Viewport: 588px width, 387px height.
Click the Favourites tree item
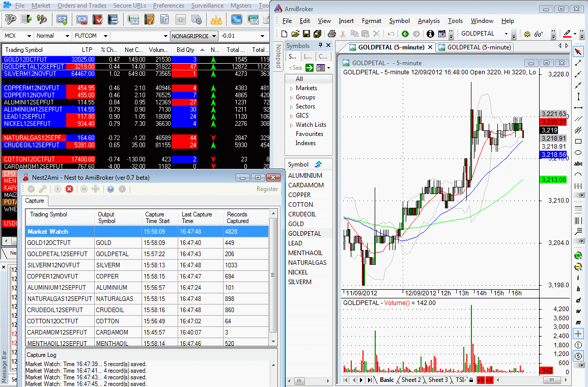click(x=309, y=134)
